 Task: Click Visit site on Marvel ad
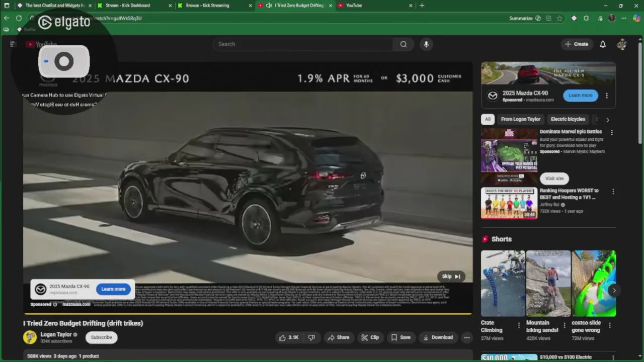coord(554,178)
